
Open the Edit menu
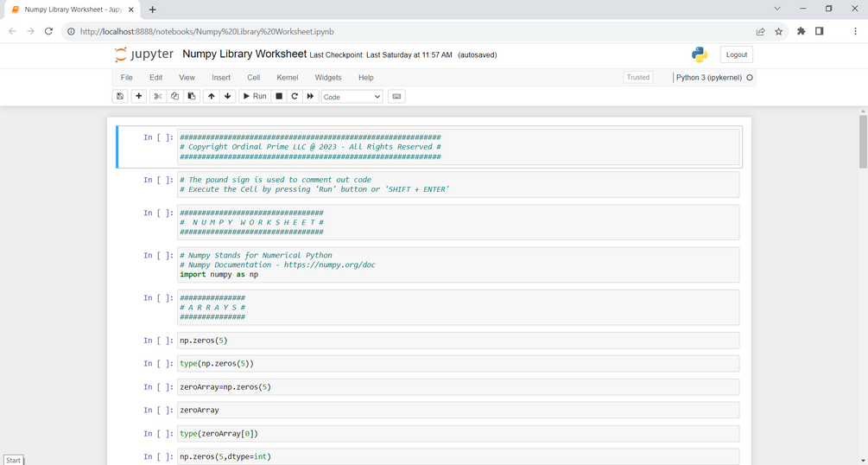[156, 78]
